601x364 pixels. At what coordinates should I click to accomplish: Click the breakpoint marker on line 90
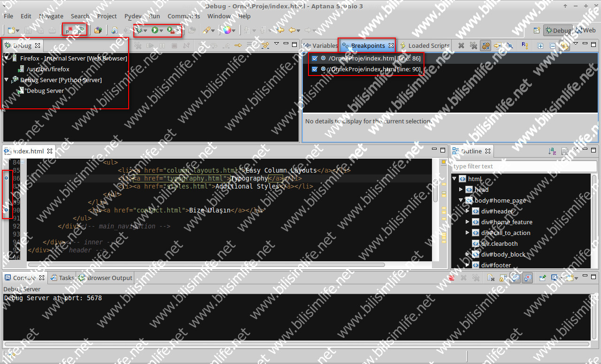pyautogui.click(x=6, y=210)
